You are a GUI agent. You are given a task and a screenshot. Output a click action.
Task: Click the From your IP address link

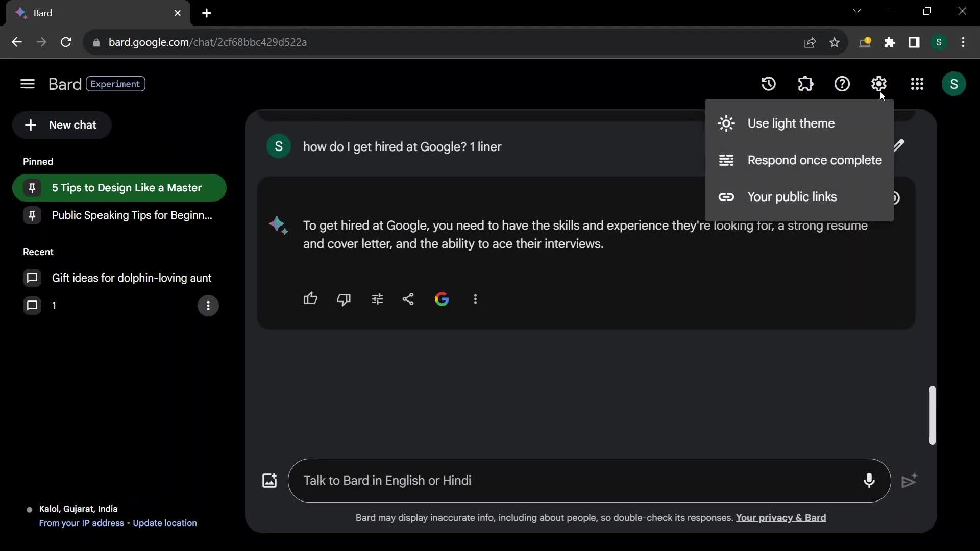[82, 523]
